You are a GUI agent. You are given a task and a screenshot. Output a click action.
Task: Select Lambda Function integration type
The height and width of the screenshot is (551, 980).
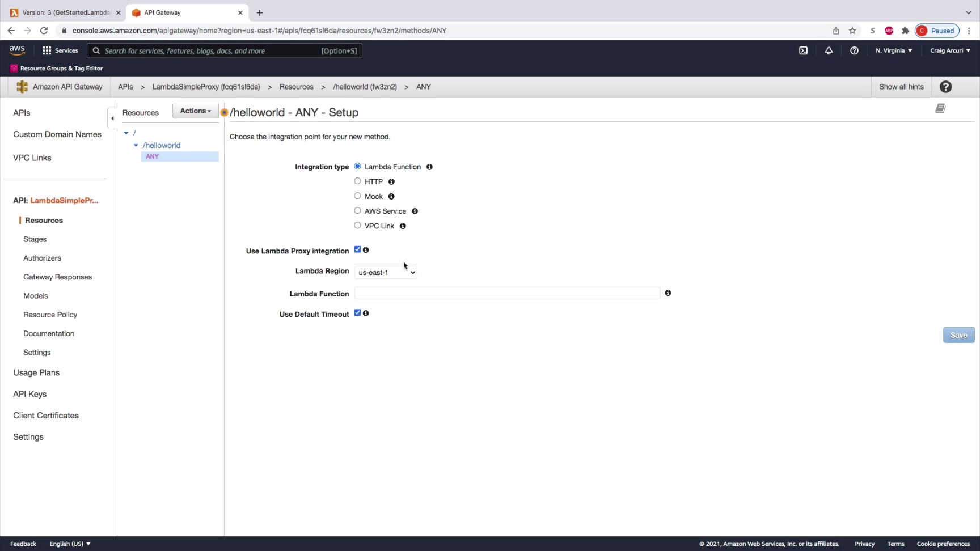(x=357, y=166)
